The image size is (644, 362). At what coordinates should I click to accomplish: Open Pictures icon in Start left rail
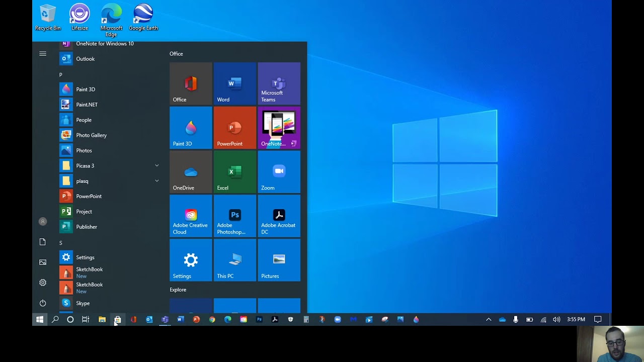click(x=43, y=262)
